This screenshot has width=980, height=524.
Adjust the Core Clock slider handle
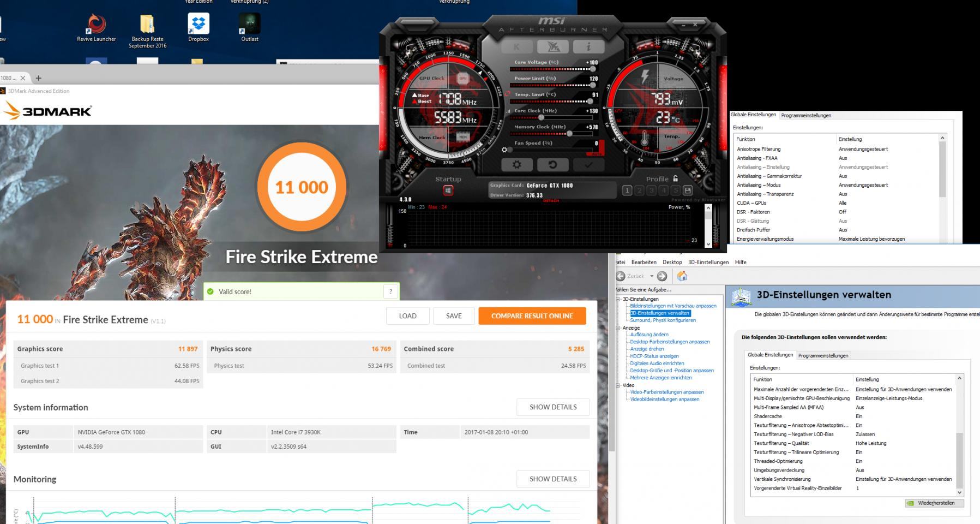pyautogui.click(x=541, y=117)
